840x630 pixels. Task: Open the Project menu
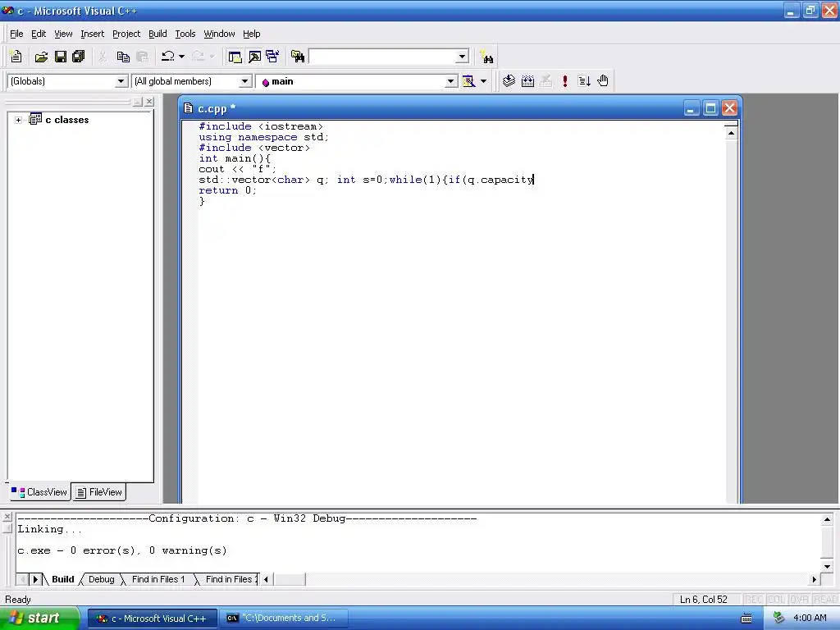point(126,34)
